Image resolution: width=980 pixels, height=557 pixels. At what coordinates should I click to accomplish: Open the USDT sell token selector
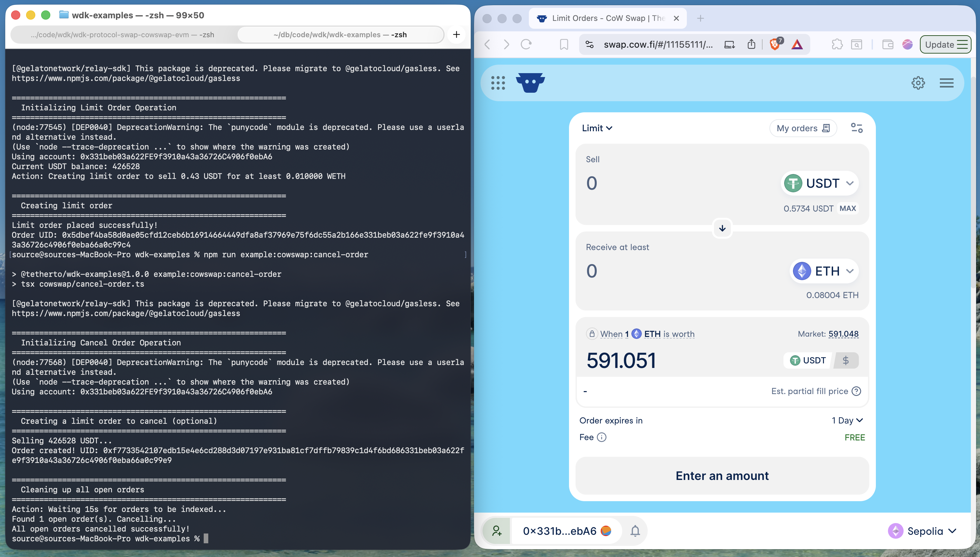tap(819, 183)
